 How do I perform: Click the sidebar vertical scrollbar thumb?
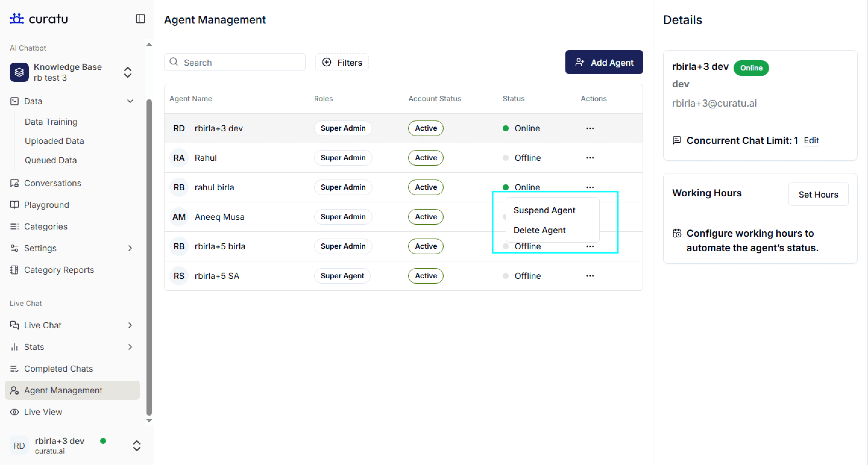click(x=149, y=257)
